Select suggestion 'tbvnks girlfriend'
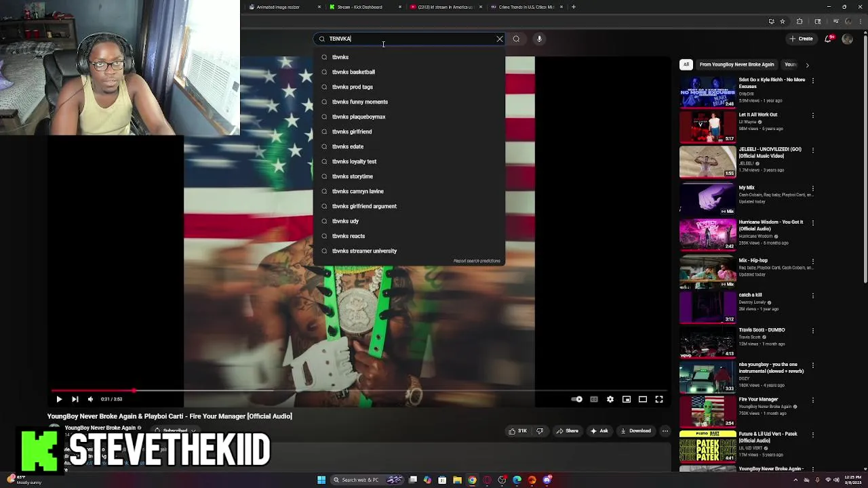This screenshot has height=488, width=868. pos(409,131)
